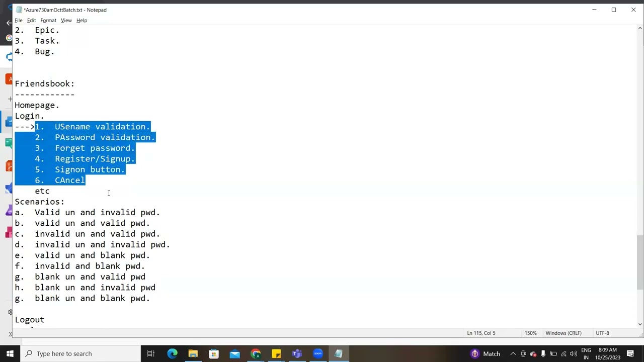Screen dimensions: 644x362
Task: Open Task View from the taskbar
Action: coord(151,353)
